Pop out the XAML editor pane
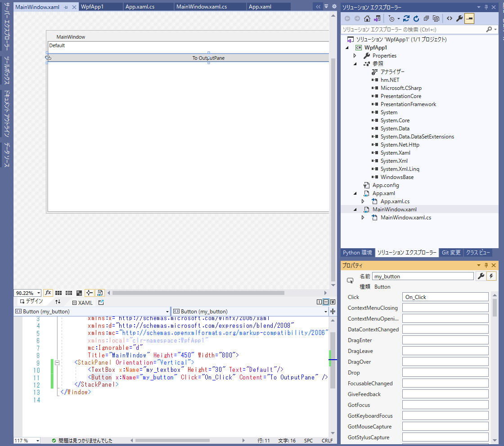Screen dimensions: 504x446 tap(101, 303)
